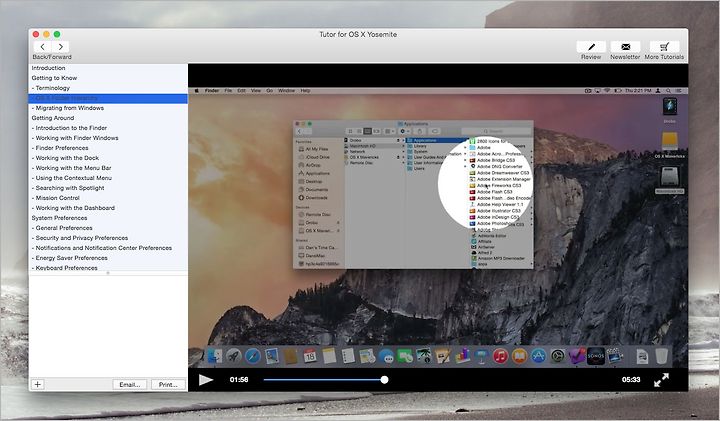Click the elapsed time 01:56
The image size is (720, 421).
coord(239,380)
